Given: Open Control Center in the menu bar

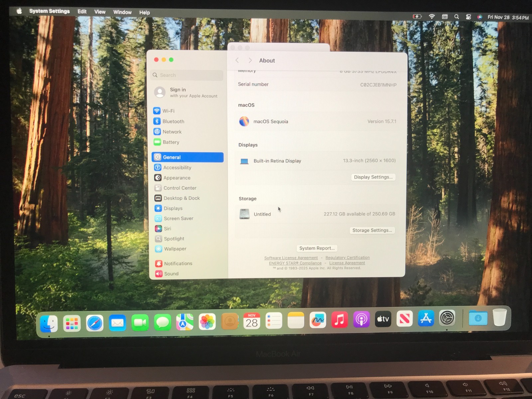Looking at the screenshot, I should 468,17.
